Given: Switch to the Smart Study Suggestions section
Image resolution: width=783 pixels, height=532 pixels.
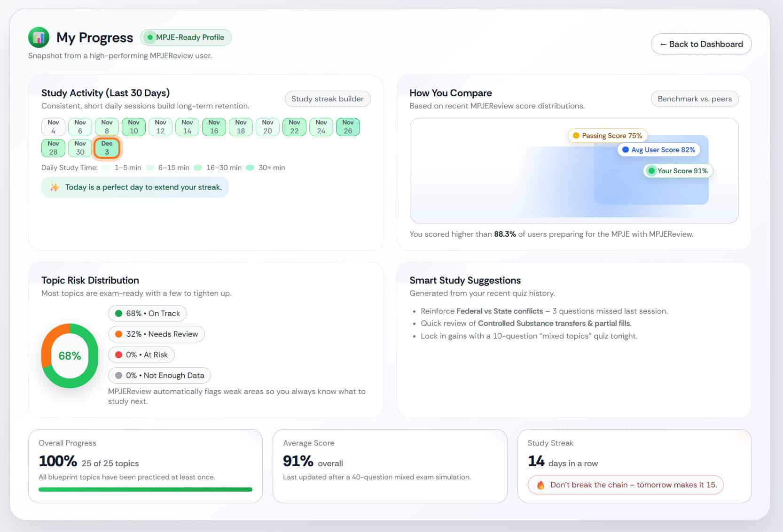Looking at the screenshot, I should tap(466, 280).
